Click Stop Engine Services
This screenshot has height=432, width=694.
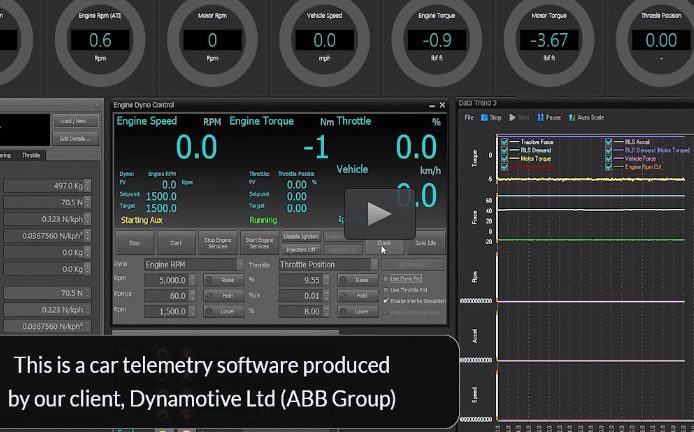[x=218, y=243]
